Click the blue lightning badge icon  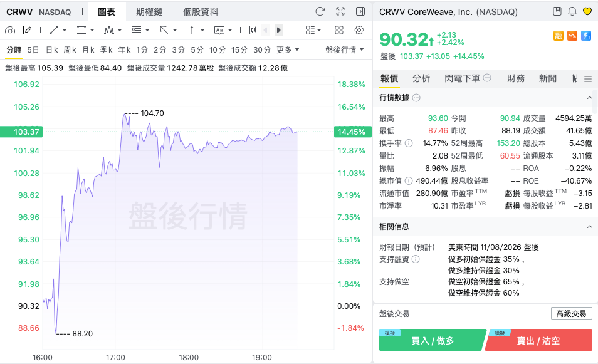tap(586, 36)
